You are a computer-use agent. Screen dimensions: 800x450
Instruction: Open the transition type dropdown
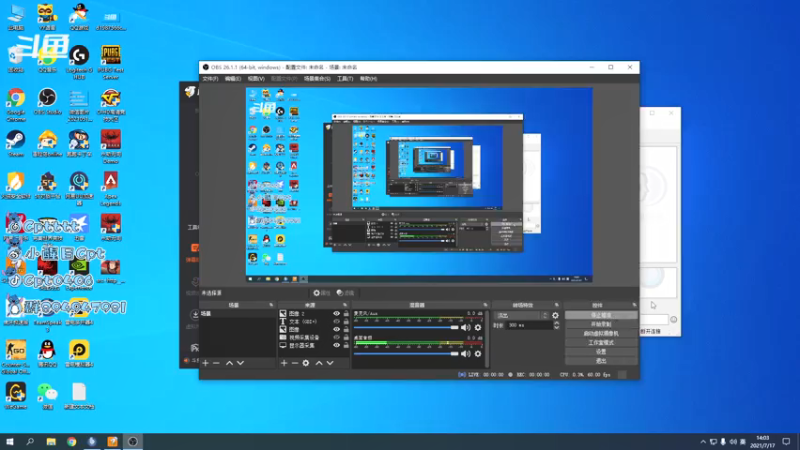[x=521, y=315]
